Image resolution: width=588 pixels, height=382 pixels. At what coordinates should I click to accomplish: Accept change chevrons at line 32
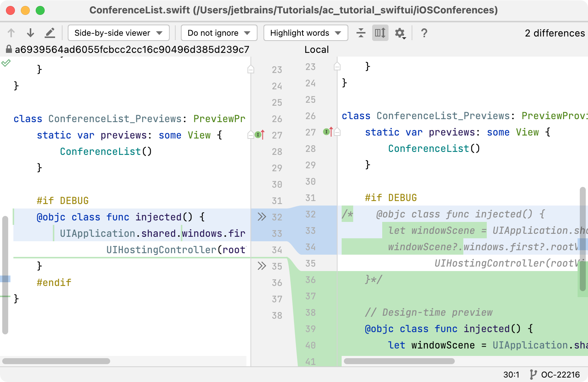tap(262, 217)
